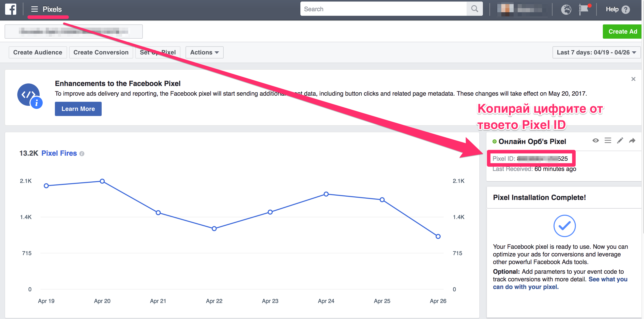The width and height of the screenshot is (644, 319).
Task: Dismiss the Enhancements banner with X
Action: coord(633,79)
